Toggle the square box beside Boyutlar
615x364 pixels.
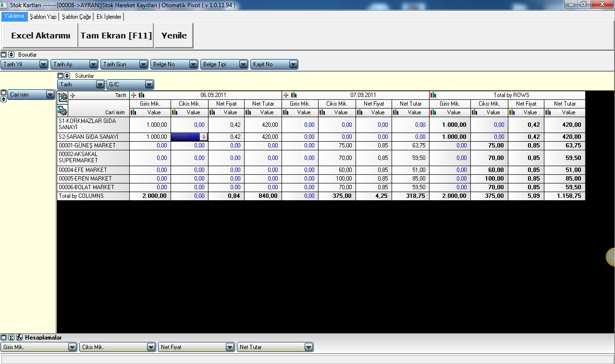[4, 55]
